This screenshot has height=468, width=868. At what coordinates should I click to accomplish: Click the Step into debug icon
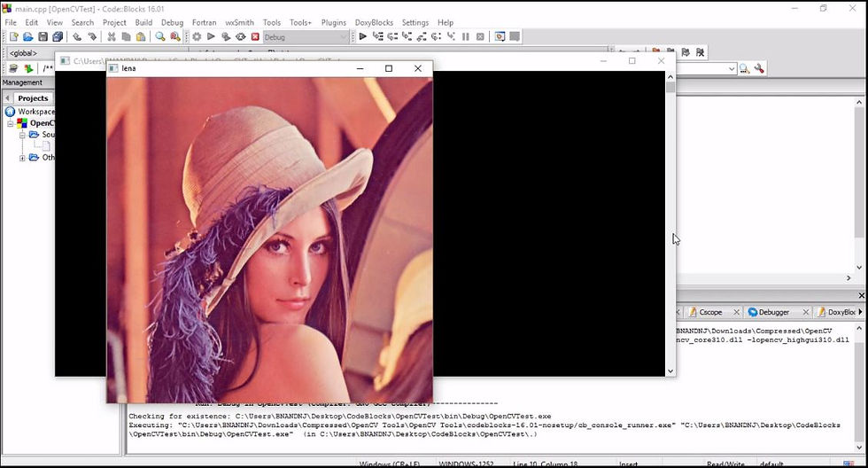[x=407, y=36]
